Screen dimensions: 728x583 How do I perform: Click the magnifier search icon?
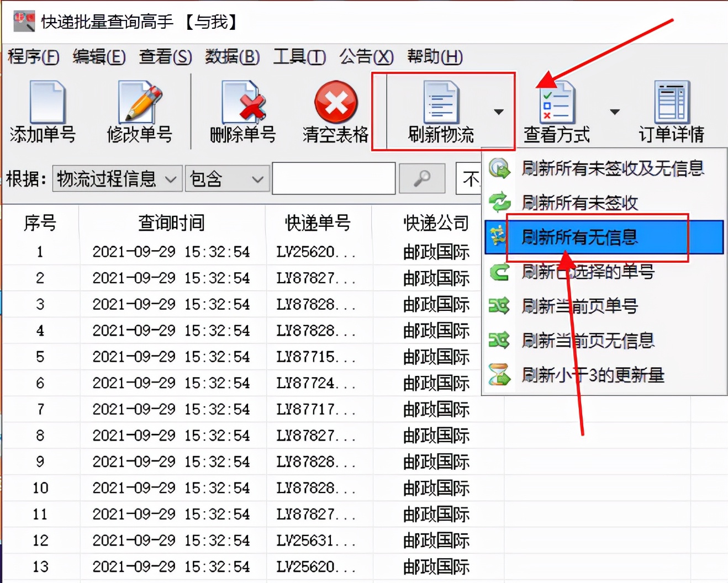click(x=421, y=178)
